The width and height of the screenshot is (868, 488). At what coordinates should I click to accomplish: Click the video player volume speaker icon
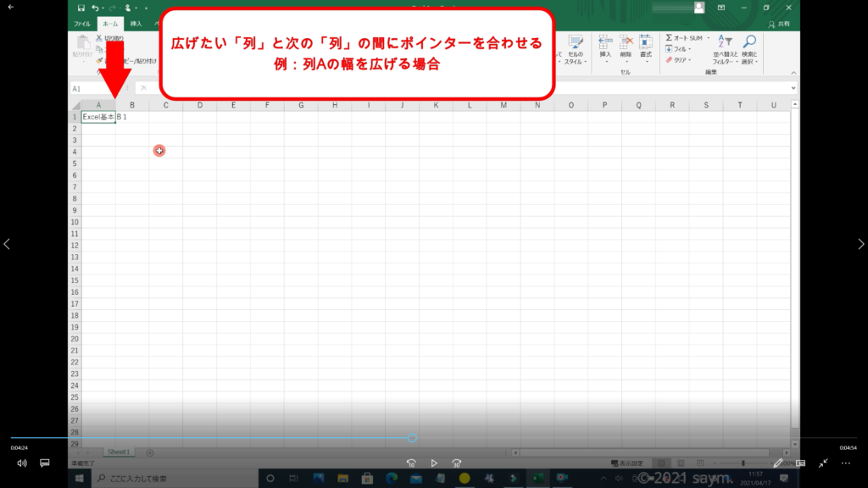pyautogui.click(x=22, y=463)
